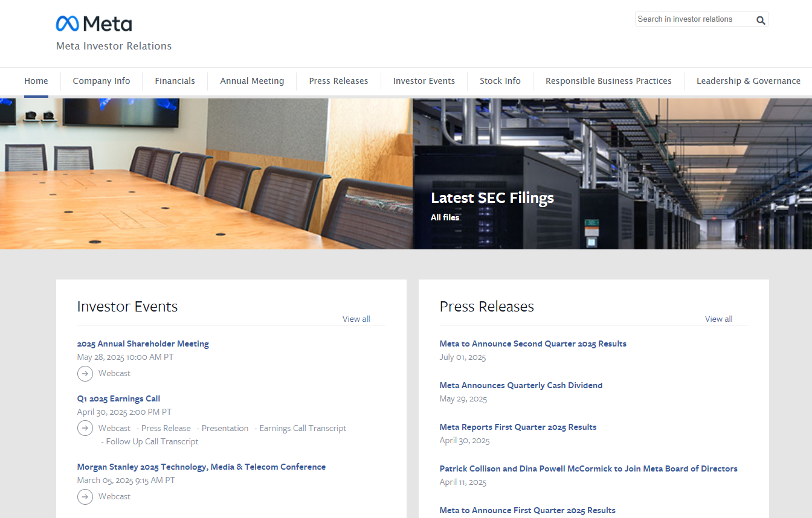Image resolution: width=812 pixels, height=518 pixels.
Task: Open the Company Info menu
Action: tap(101, 81)
